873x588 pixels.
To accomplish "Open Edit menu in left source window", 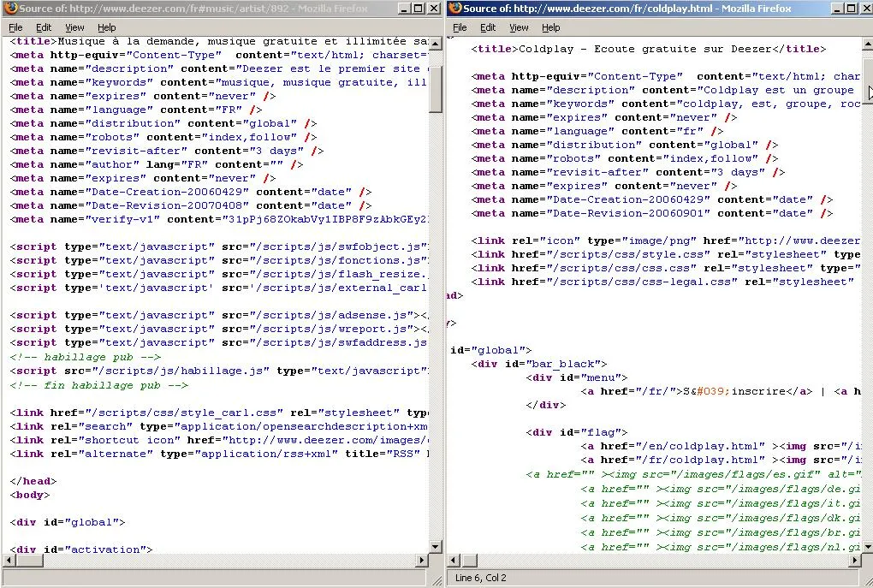I will point(44,27).
